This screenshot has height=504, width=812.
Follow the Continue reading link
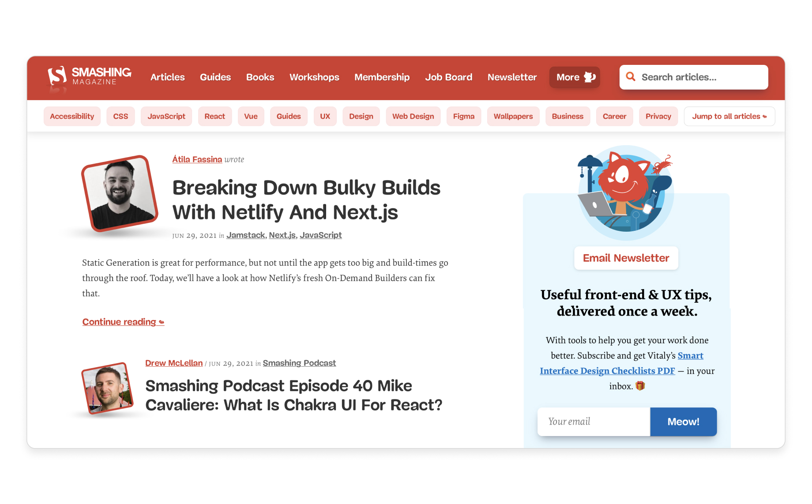[123, 322]
